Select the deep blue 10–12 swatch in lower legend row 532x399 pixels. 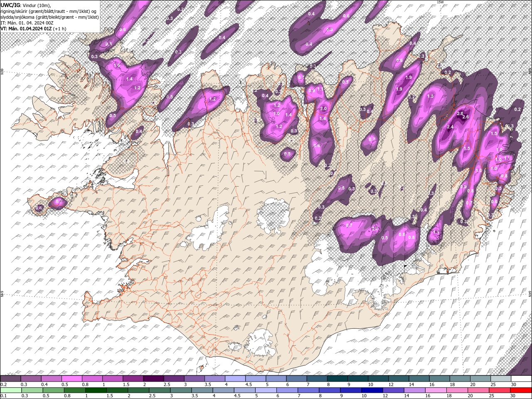click(371, 390)
